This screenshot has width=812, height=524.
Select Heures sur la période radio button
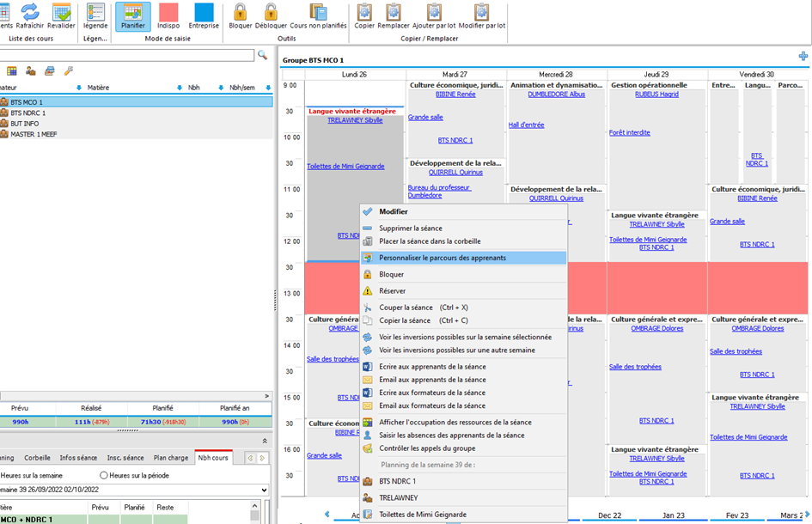104,475
